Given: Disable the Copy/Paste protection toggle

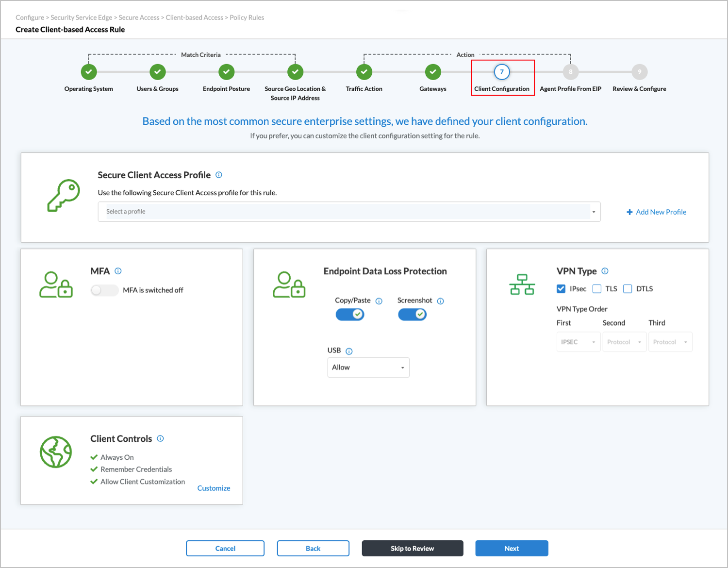Looking at the screenshot, I should pos(349,314).
